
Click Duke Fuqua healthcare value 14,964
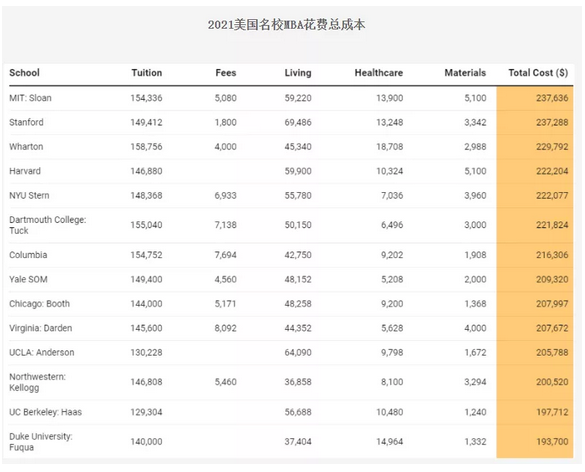390,442
